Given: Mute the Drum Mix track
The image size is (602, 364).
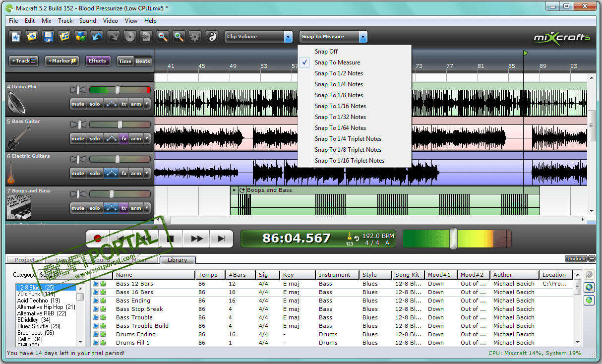Looking at the screenshot, I should pos(78,104).
